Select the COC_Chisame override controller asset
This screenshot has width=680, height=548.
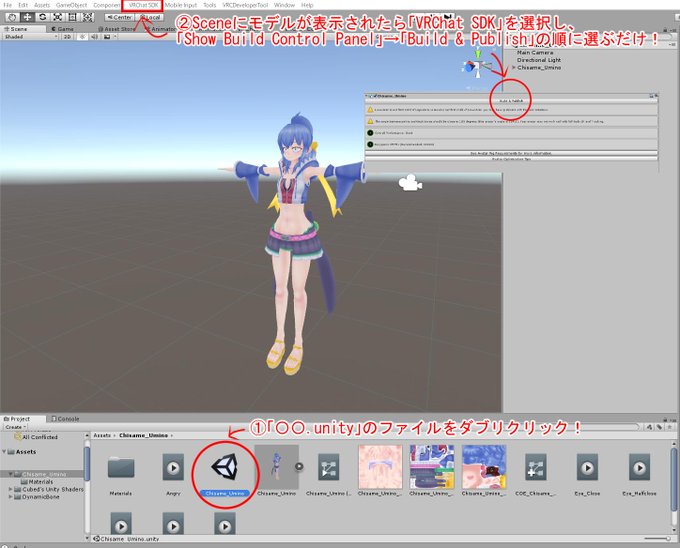pyautogui.click(x=536, y=467)
